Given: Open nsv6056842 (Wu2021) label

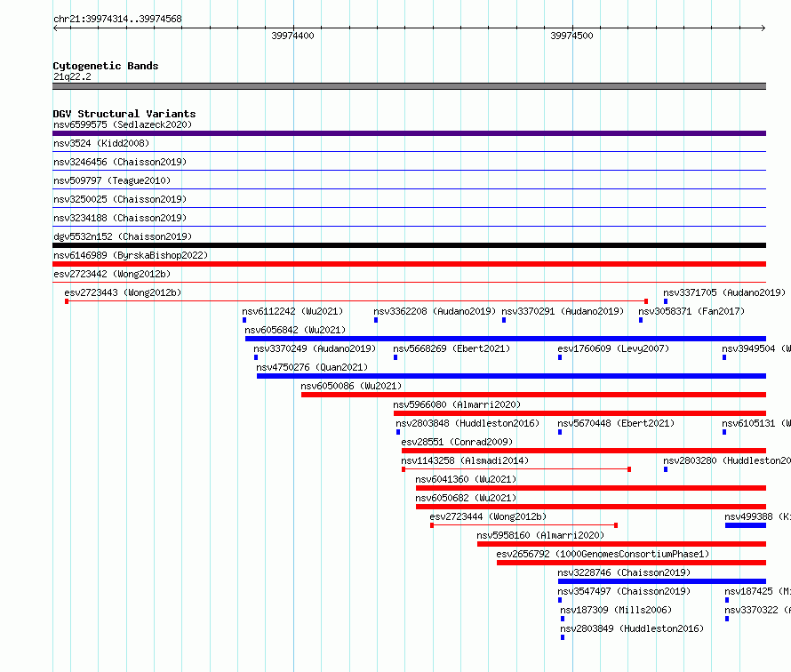Looking at the screenshot, I should 295,330.
